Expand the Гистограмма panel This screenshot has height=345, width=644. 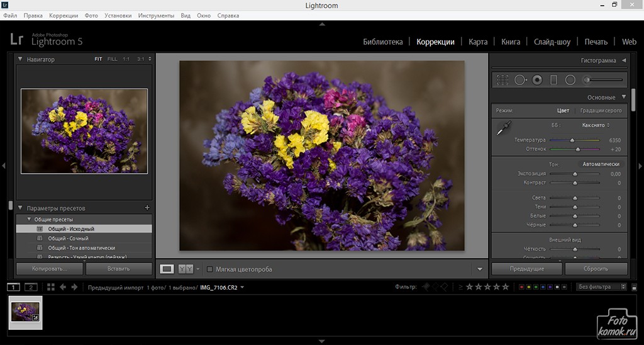(624, 60)
